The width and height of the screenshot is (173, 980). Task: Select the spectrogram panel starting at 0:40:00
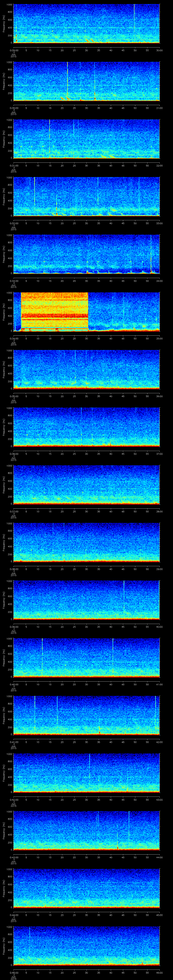coord(86,658)
